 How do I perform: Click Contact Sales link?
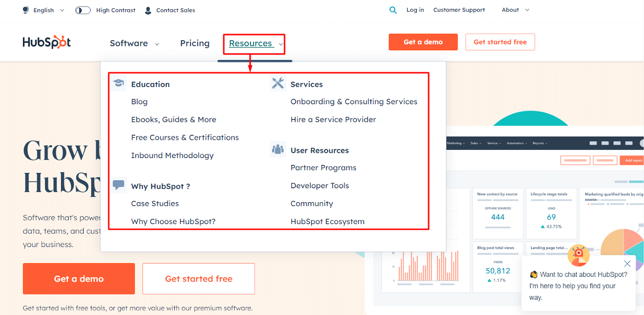pyautogui.click(x=175, y=10)
